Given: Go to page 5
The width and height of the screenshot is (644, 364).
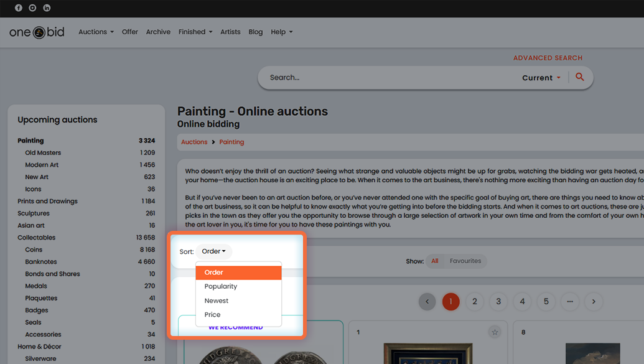Looking at the screenshot, I should pyautogui.click(x=546, y=302).
